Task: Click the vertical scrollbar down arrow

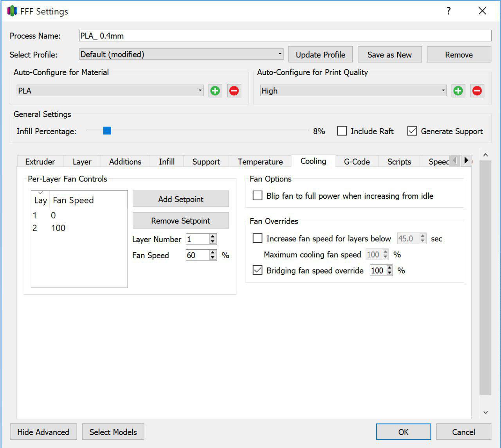Action: (485, 412)
